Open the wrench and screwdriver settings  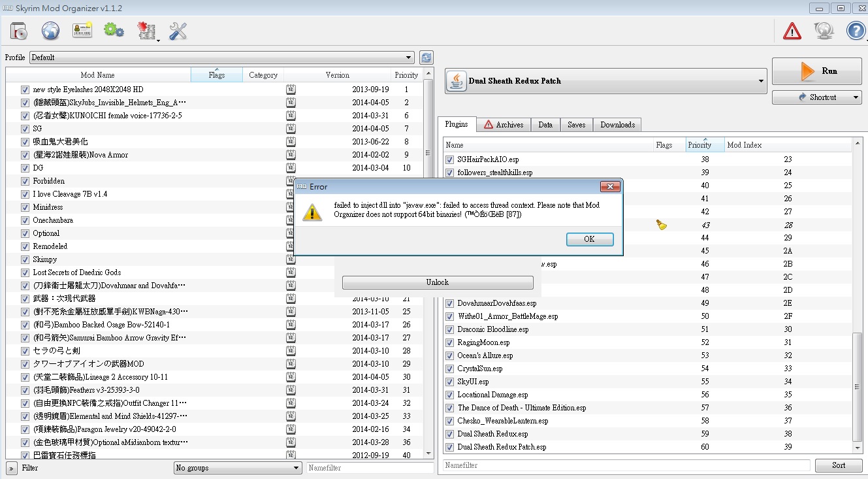click(x=178, y=30)
